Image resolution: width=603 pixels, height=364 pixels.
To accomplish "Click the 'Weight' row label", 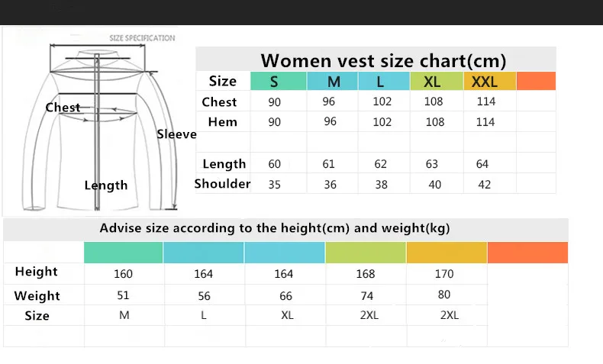I will [37, 295].
